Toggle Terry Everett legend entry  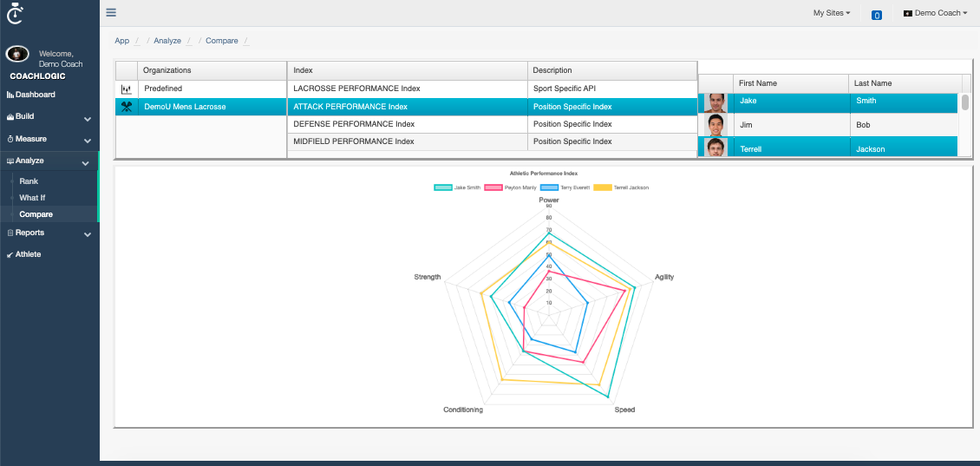pos(548,187)
